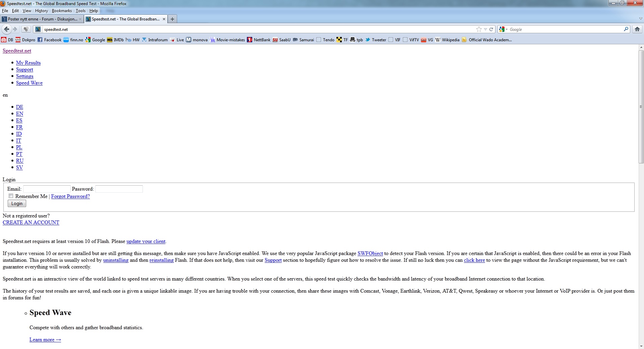Open the Wikipedia bookmark
This screenshot has height=349, width=644.
(x=447, y=40)
